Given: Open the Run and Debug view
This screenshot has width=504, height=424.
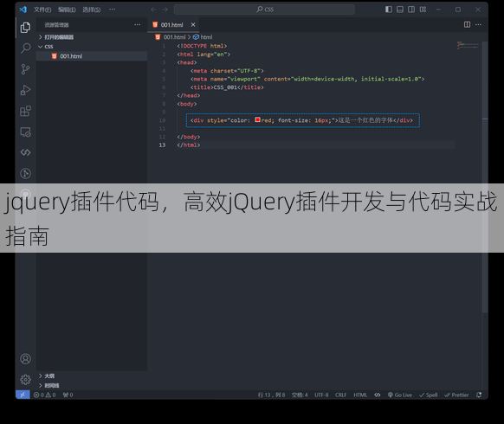Looking at the screenshot, I should click(x=25, y=90).
